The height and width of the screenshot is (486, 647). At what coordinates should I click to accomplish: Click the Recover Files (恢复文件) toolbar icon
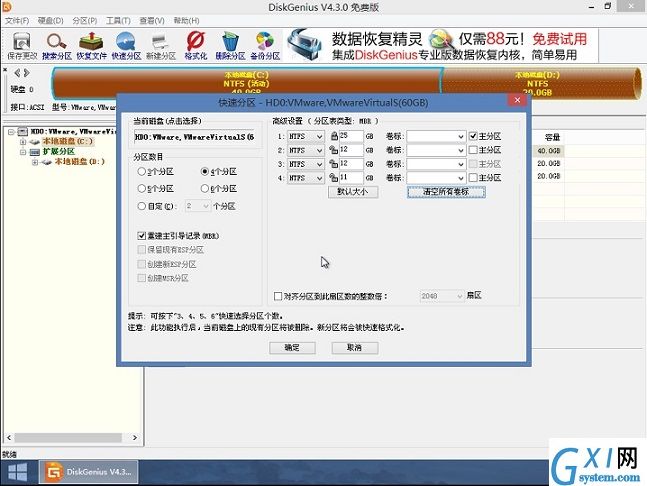point(91,46)
